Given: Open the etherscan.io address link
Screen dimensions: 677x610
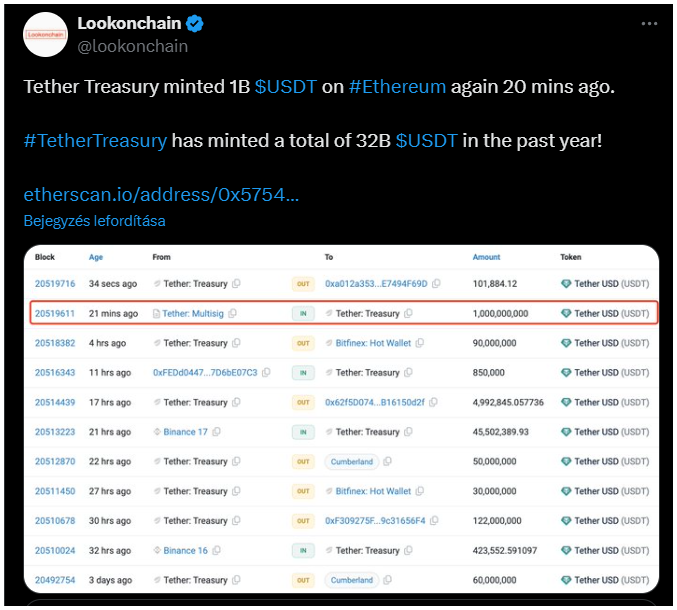Looking at the screenshot, I should 161,194.
